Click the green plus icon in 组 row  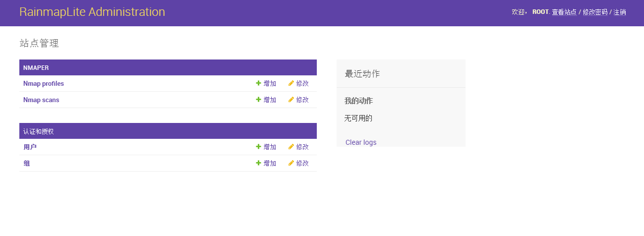258,163
